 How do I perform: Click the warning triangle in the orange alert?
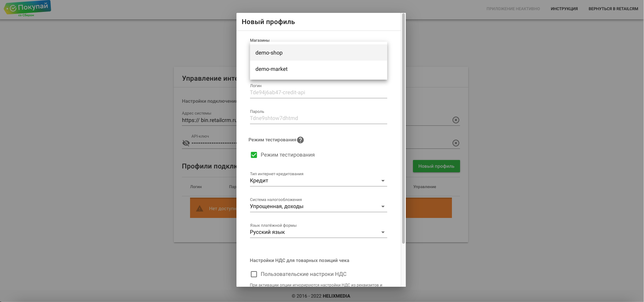(x=200, y=208)
